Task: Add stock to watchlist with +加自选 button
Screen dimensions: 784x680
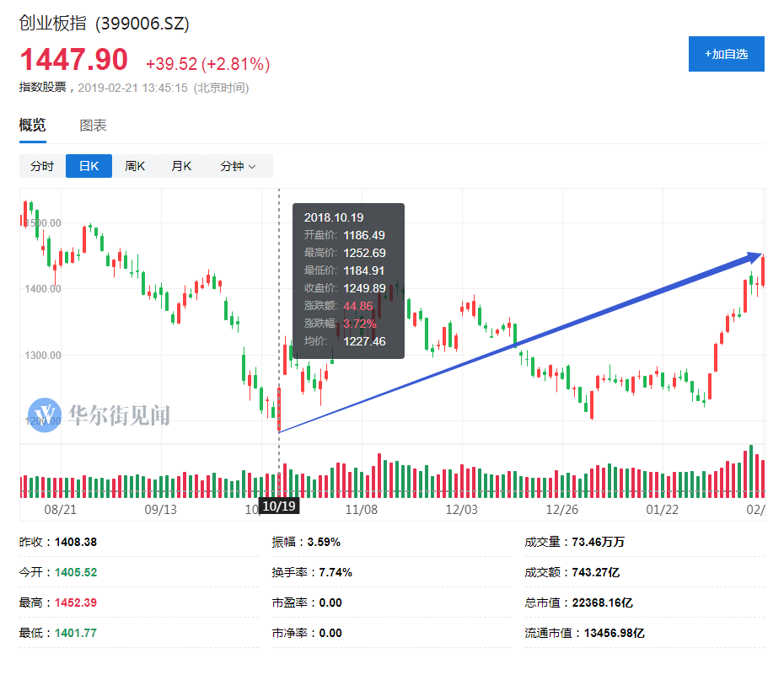Action: (x=726, y=54)
